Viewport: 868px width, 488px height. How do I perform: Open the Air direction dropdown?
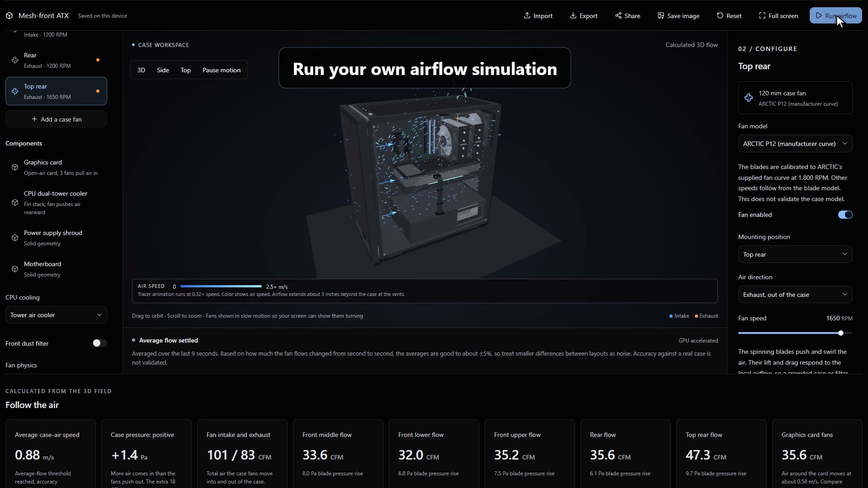795,295
